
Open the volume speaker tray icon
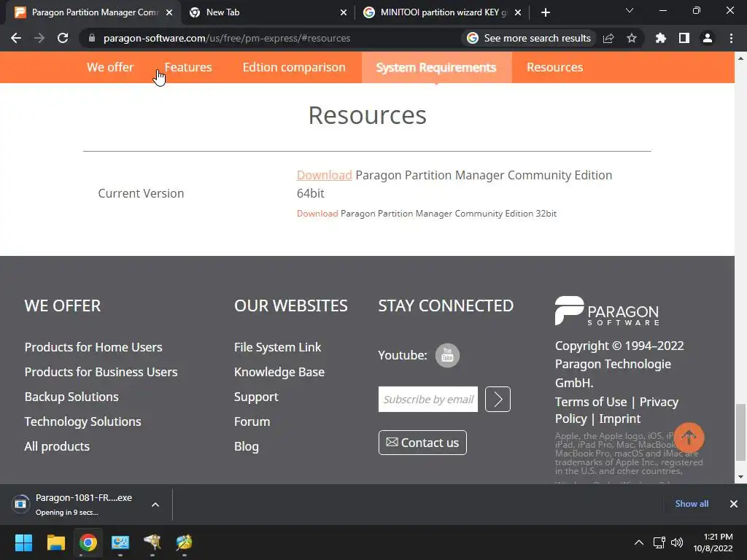click(x=676, y=542)
